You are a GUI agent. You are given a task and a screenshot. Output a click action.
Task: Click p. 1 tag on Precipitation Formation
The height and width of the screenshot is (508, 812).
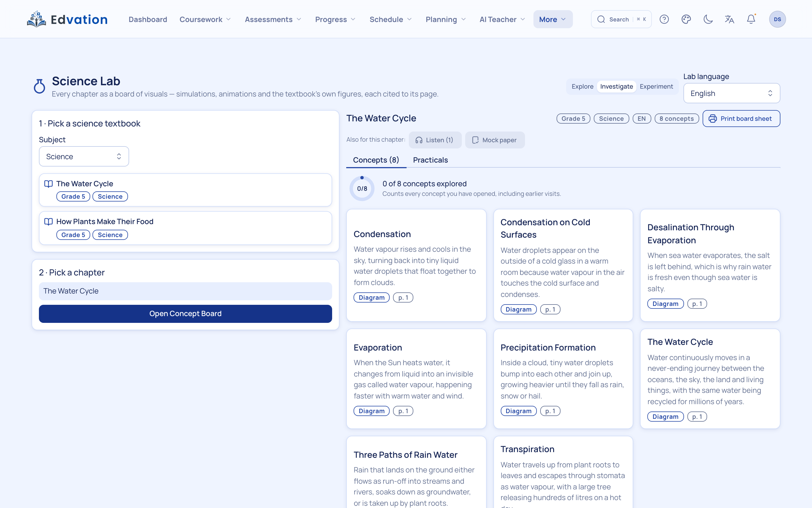[x=550, y=411]
